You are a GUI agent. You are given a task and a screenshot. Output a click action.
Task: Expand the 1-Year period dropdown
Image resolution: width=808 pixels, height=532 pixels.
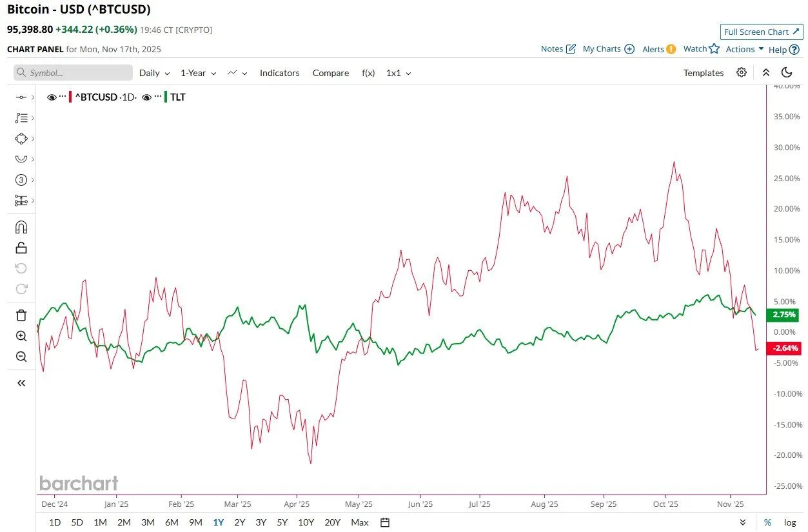198,73
